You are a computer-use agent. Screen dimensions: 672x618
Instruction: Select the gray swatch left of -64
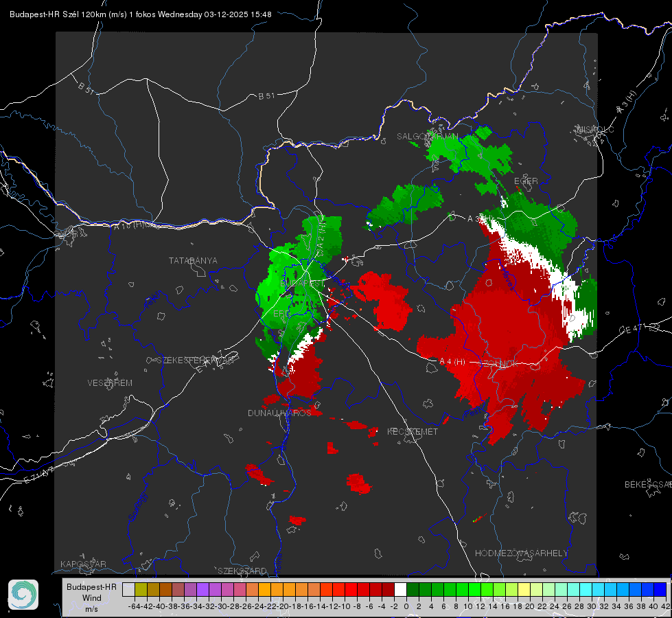pyautogui.click(x=128, y=589)
